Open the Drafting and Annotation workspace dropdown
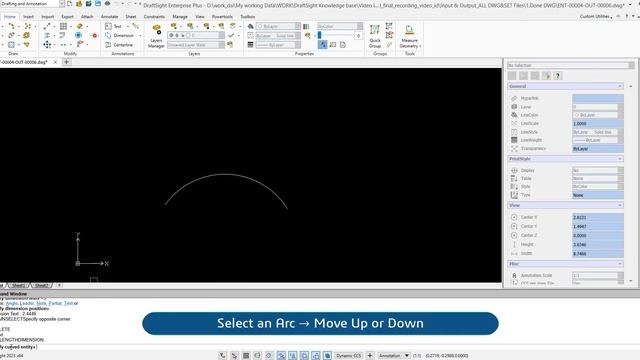Screen dimensions: 640x360 pos(62,4)
